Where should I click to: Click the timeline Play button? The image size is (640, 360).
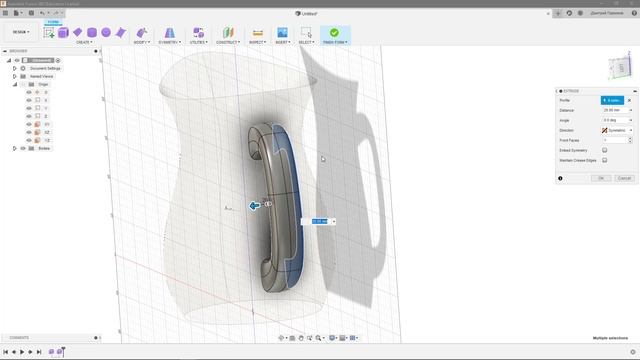[x=22, y=352]
